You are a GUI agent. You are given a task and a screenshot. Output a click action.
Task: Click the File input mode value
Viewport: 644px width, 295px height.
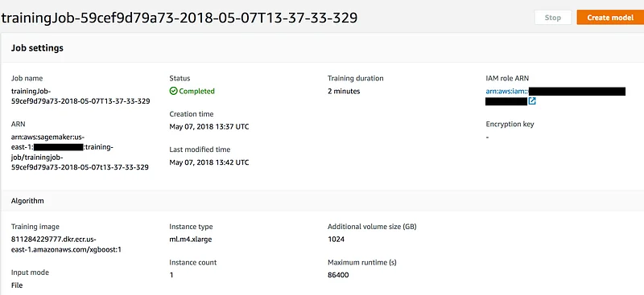pos(17,285)
